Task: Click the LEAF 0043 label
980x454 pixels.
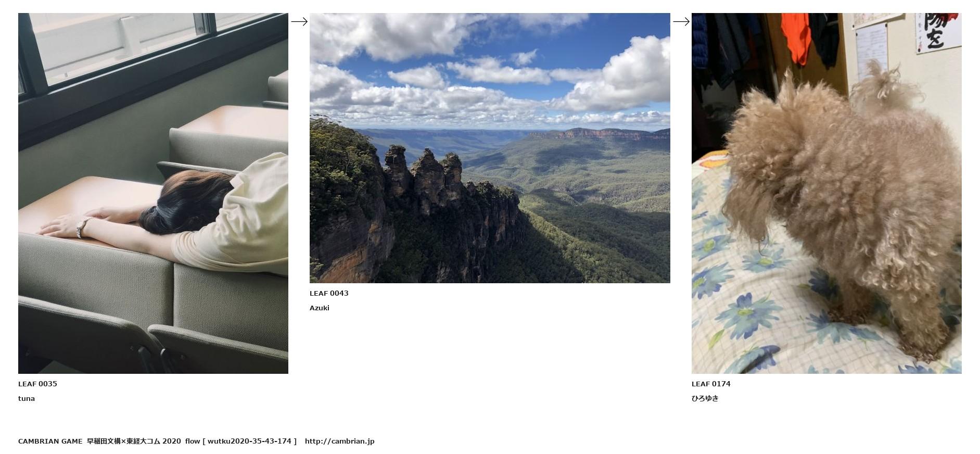Action: (329, 293)
